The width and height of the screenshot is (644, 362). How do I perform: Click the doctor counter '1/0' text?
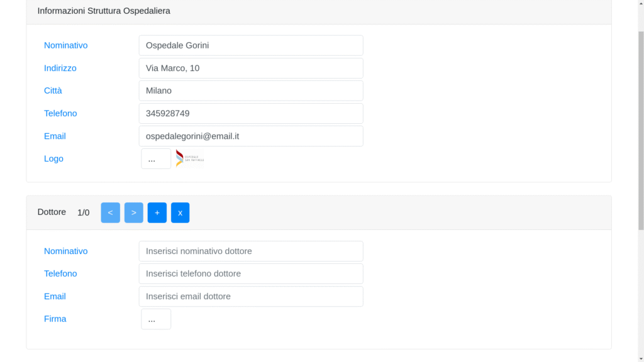coord(83,212)
